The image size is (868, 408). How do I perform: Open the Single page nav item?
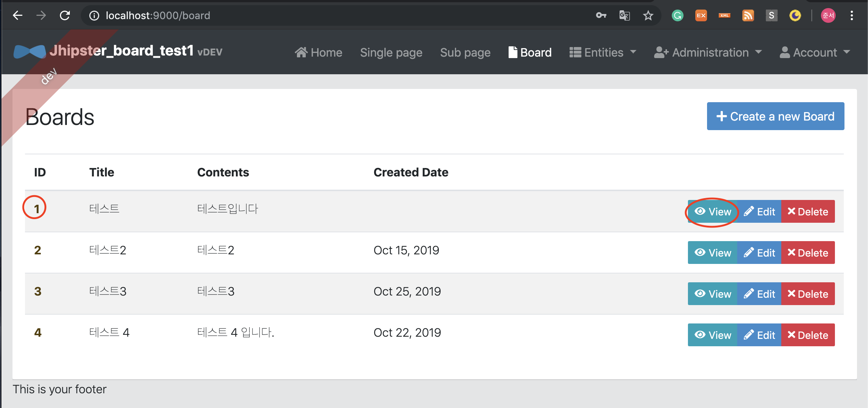391,52
